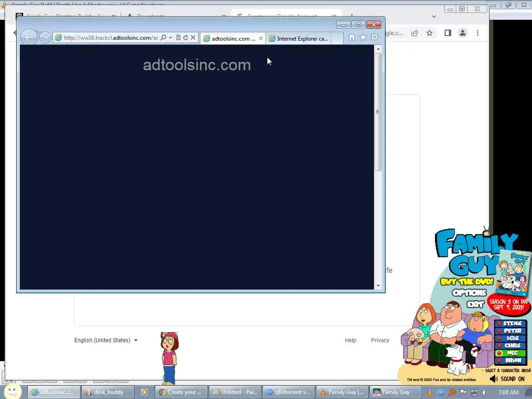
Task: Click the Chrome share page icon
Action: point(415,33)
